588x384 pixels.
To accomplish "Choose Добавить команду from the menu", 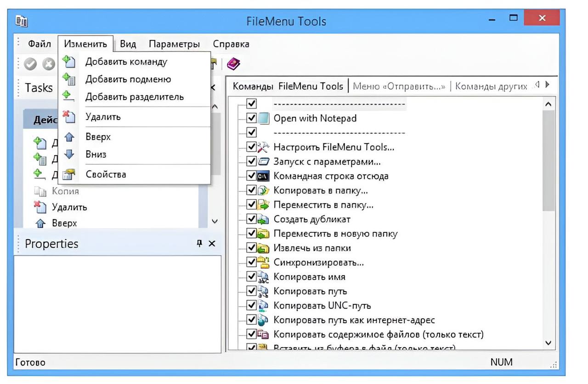I will pos(134,62).
